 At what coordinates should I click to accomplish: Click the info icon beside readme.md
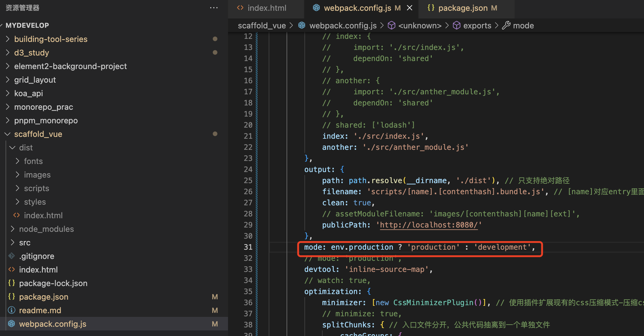pyautogui.click(x=12, y=310)
